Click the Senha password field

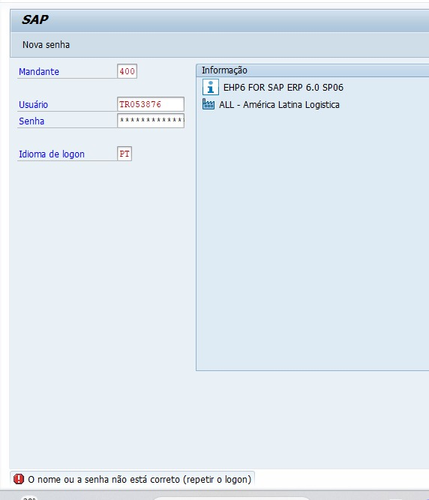point(151,120)
